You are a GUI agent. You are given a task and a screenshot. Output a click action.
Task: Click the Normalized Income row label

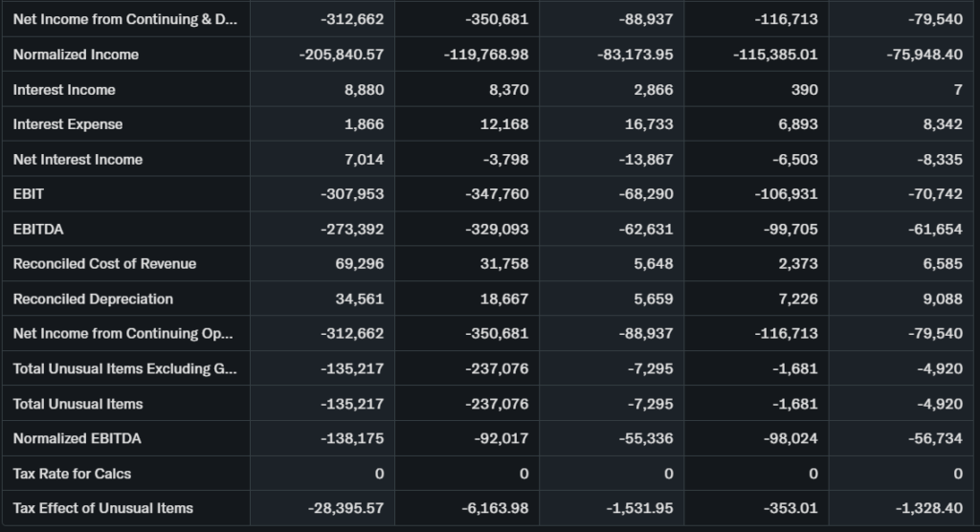click(76, 55)
